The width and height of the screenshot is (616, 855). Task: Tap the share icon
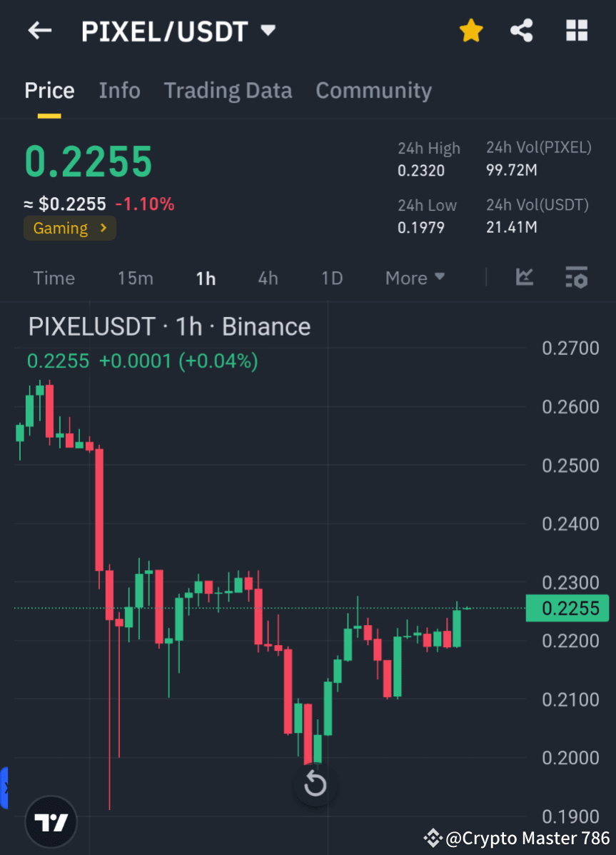point(522,30)
